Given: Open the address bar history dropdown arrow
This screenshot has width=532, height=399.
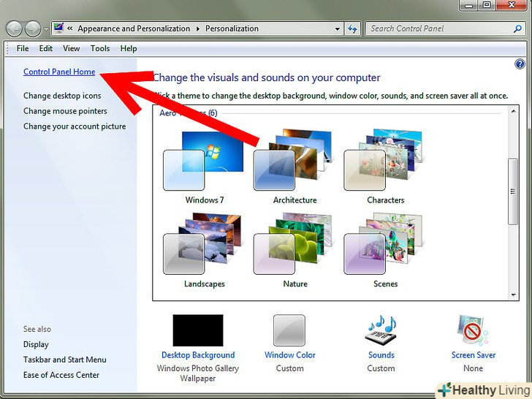Looking at the screenshot, I should coord(337,28).
